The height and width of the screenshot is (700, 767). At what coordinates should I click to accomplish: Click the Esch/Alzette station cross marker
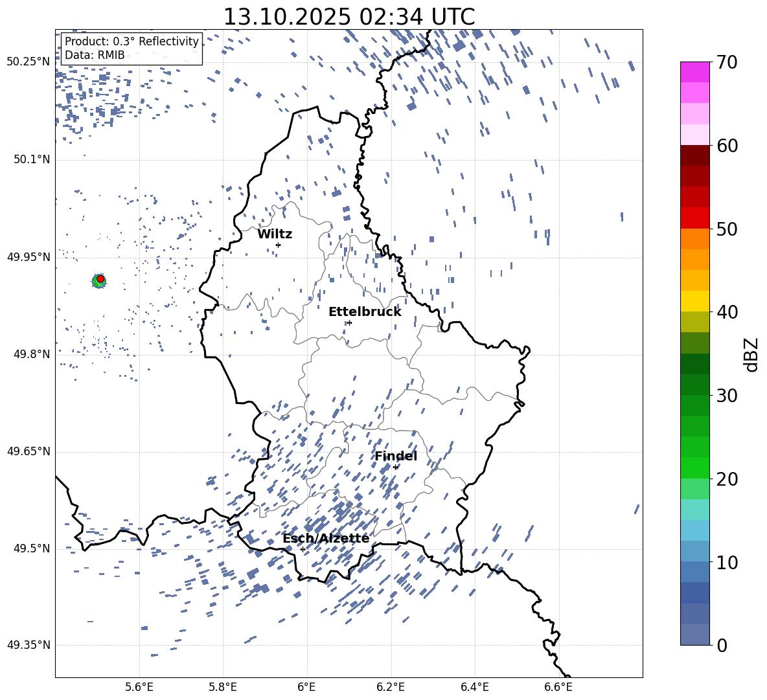(x=303, y=549)
